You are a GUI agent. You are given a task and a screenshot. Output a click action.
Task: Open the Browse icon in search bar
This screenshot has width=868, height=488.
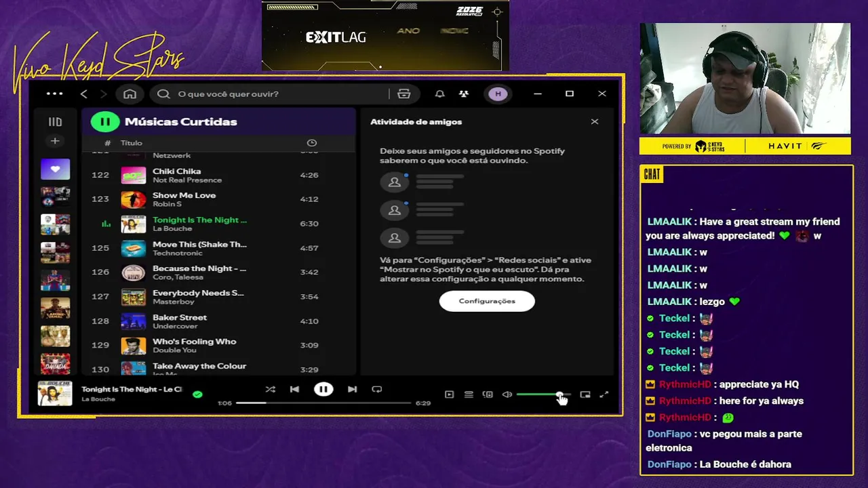(404, 94)
